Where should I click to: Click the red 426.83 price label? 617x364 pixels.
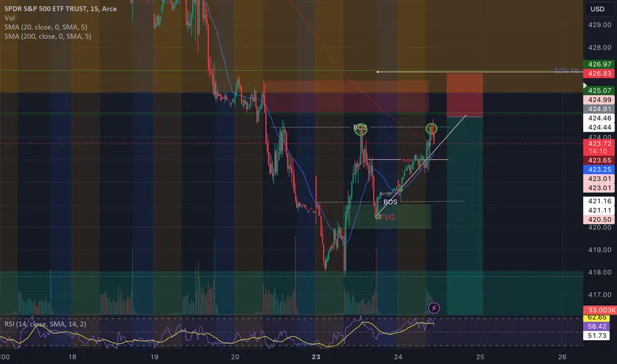[599, 73]
